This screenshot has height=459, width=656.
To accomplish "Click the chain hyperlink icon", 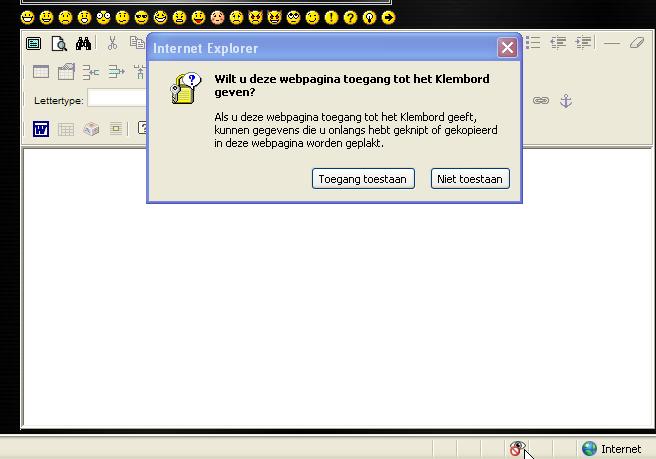I will [x=541, y=100].
